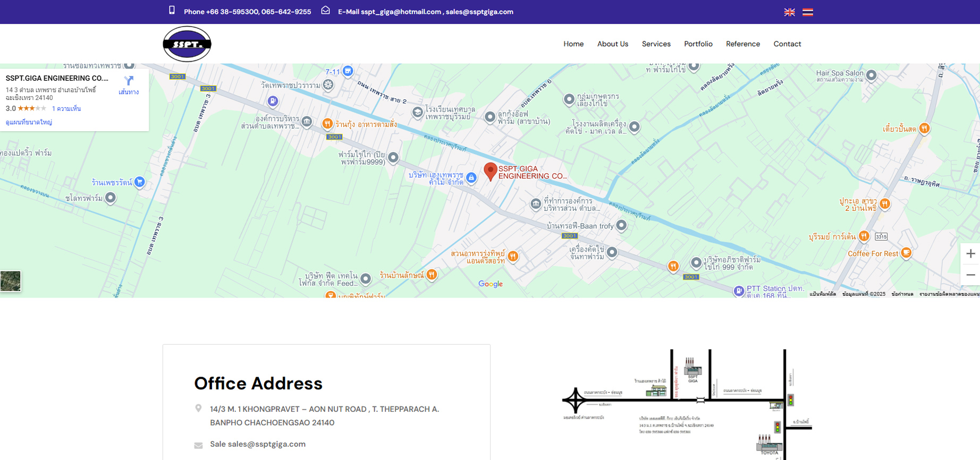
Task: Open the Contact menu item
Action: [787, 44]
